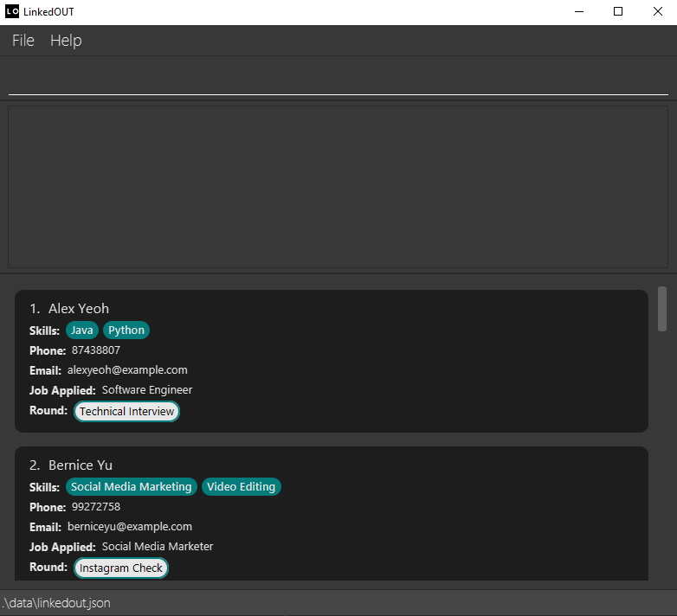Click the Social Media Marketing skill tag
Viewport: 677px width, 616px height.
click(132, 487)
